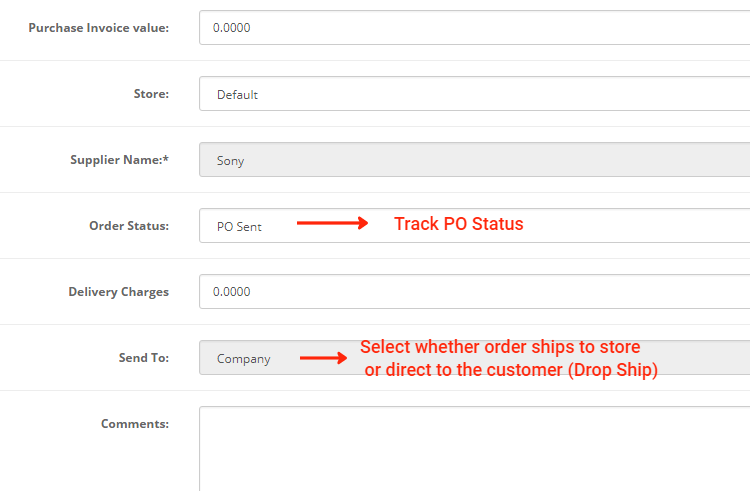Click the 'Purchase Invoice value:' label

pos(98,28)
